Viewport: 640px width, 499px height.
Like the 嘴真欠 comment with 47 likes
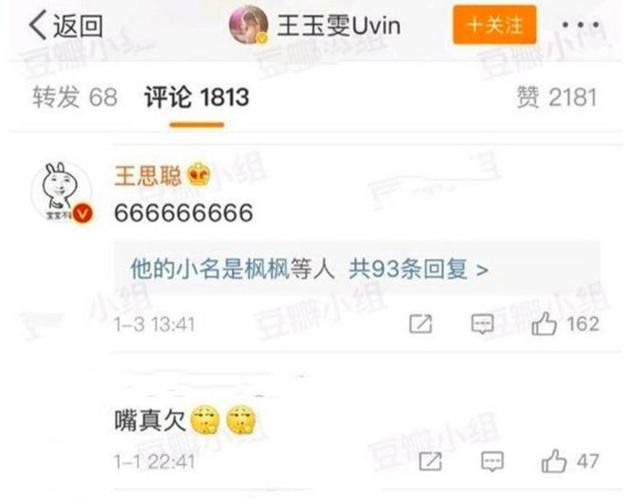point(570,461)
